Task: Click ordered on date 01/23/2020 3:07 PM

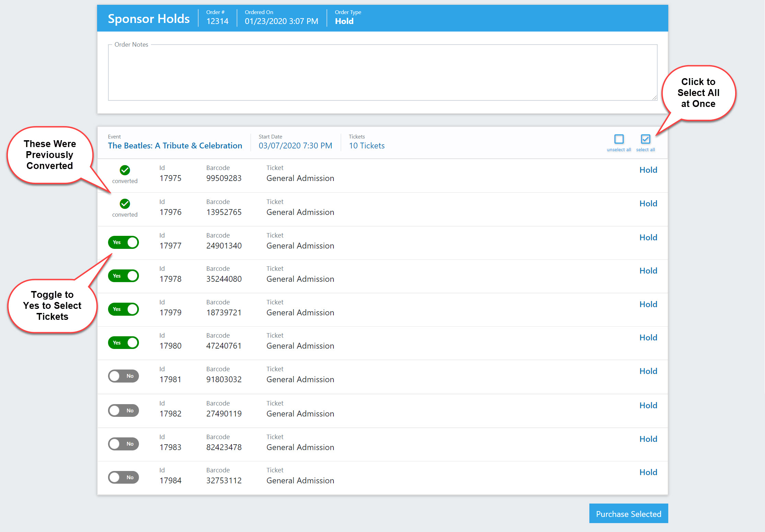Action: click(281, 21)
